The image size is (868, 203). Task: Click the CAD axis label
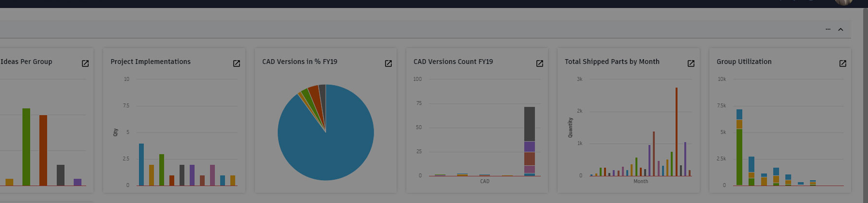pos(485,181)
